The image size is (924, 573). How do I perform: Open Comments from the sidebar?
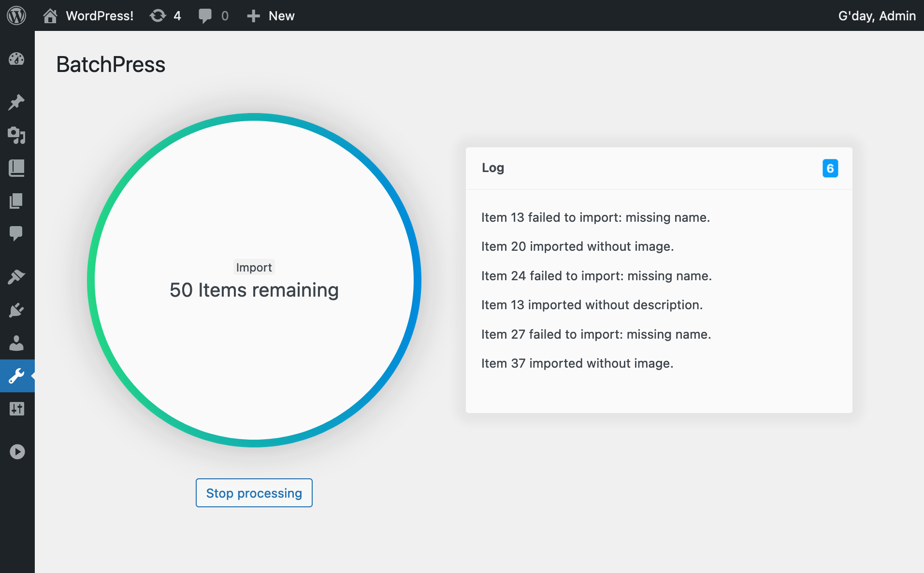(16, 233)
